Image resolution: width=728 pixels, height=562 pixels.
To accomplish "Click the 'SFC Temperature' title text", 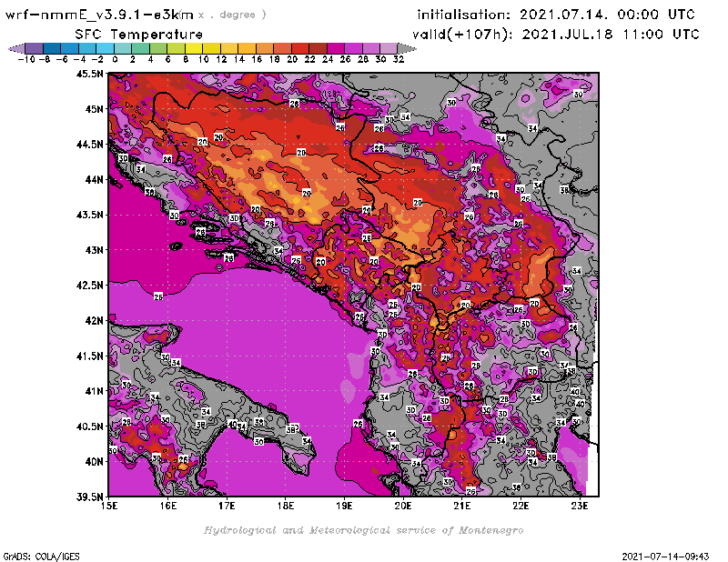I will (x=139, y=35).
